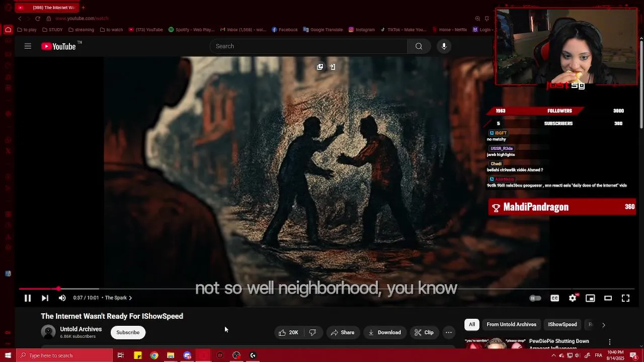Click the pop-out video icon on player

click(x=320, y=67)
